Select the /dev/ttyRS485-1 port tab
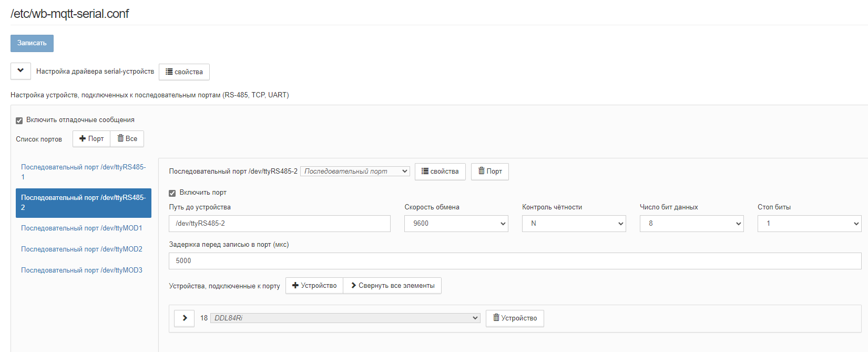868x352 pixels. 83,172
